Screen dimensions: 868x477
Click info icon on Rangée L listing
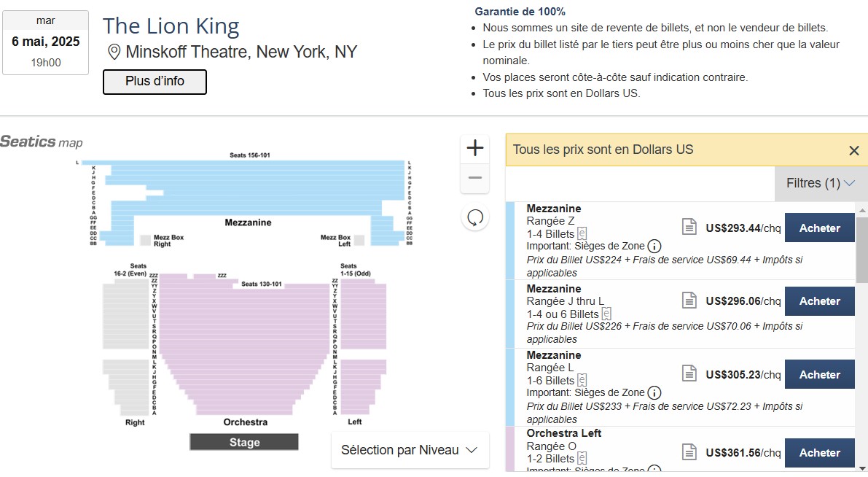tap(654, 392)
